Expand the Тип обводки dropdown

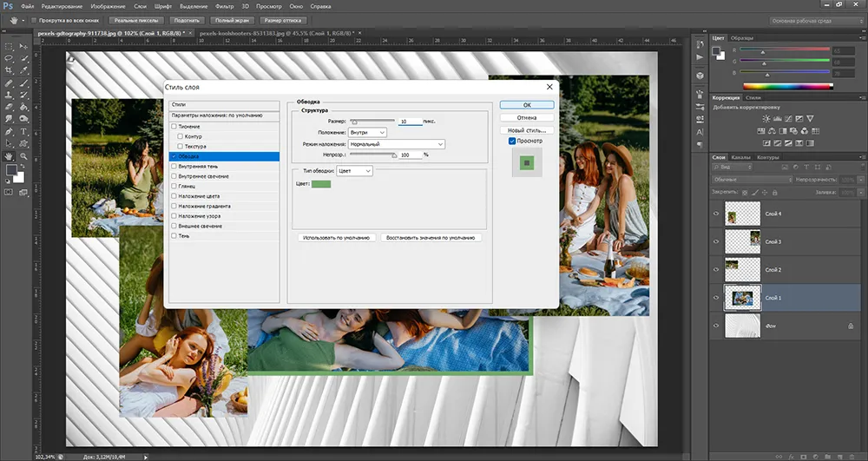coord(354,171)
